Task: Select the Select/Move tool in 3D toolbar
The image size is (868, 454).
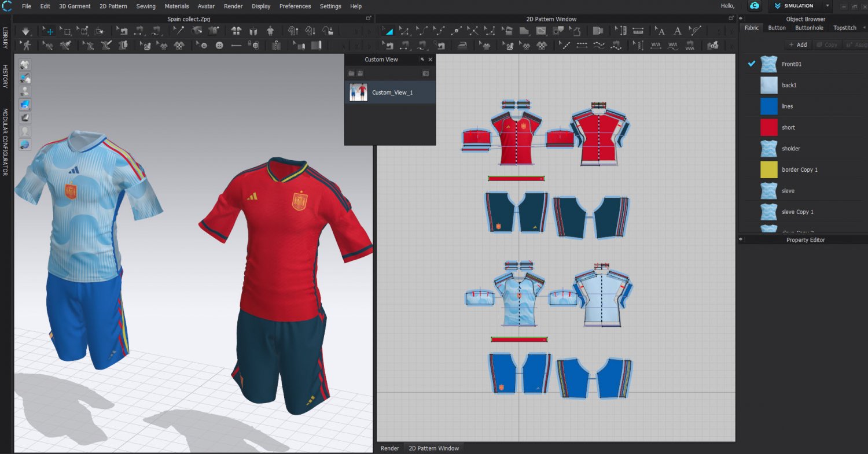Action: (x=50, y=31)
